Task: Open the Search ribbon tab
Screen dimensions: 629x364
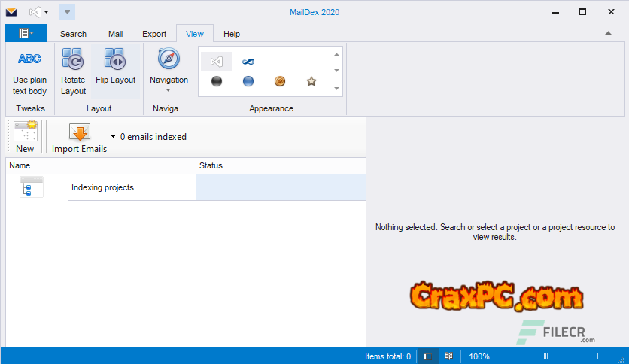Action: pyautogui.click(x=73, y=34)
